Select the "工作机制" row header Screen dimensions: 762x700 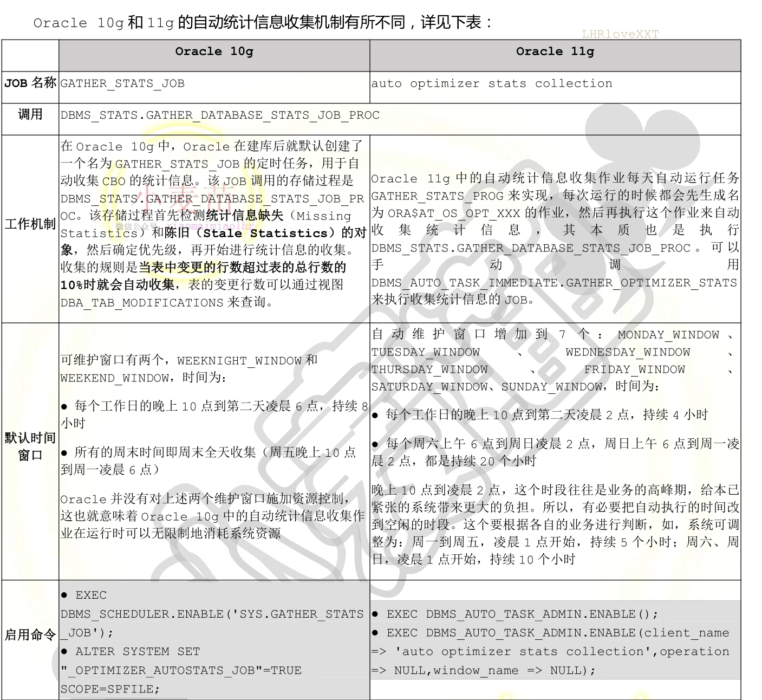pyautogui.click(x=30, y=224)
